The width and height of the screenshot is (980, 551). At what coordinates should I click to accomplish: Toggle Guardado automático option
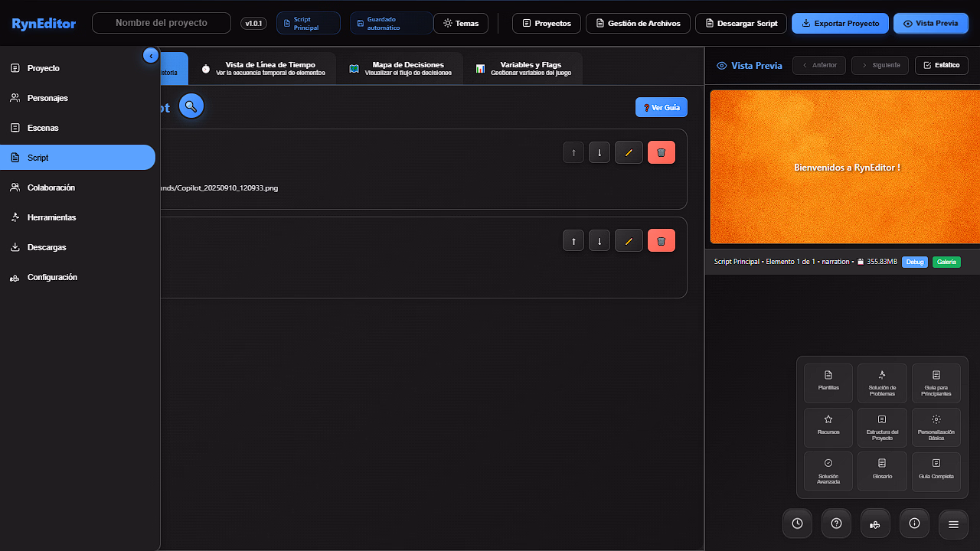(390, 24)
